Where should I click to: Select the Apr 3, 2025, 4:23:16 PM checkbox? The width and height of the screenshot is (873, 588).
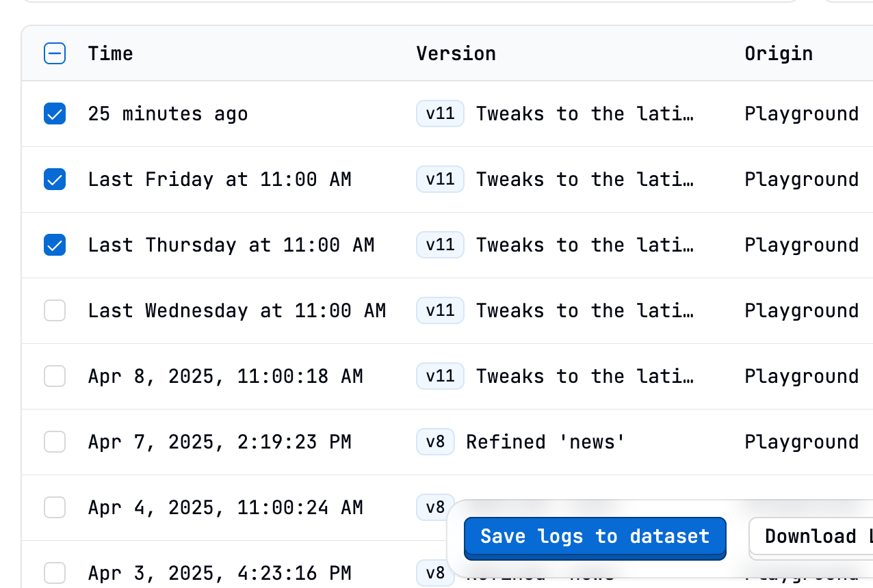pyautogui.click(x=55, y=573)
